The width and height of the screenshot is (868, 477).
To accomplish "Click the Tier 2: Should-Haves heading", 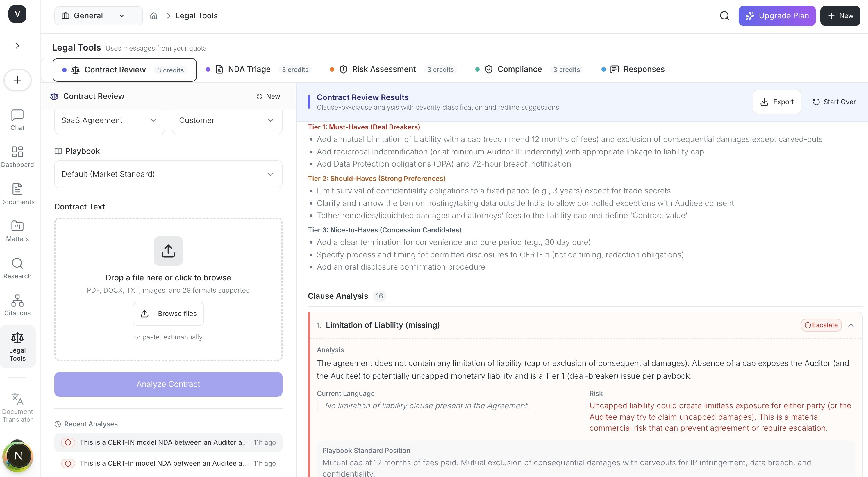I will tap(377, 179).
